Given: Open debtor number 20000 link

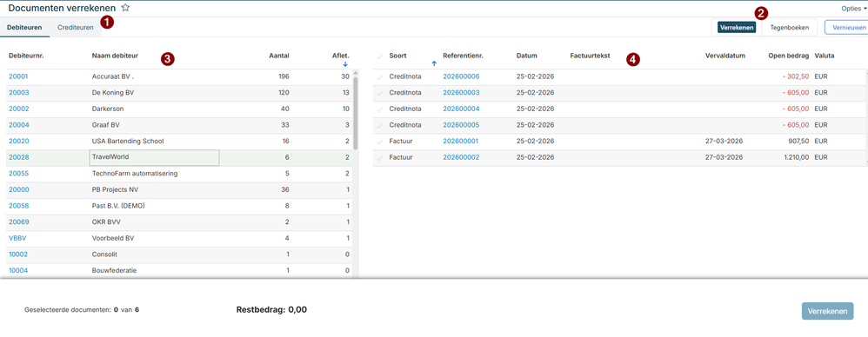Looking at the screenshot, I should pyautogui.click(x=19, y=189).
